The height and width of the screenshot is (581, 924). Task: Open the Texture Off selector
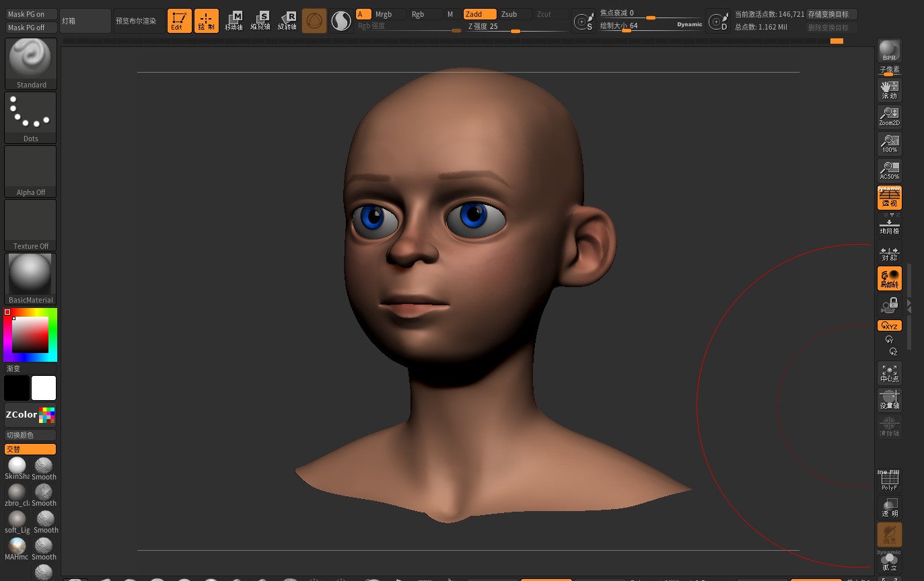click(x=31, y=225)
